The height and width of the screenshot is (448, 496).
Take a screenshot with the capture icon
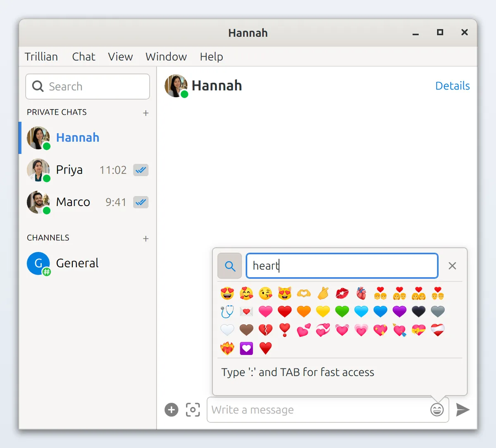pyautogui.click(x=193, y=410)
